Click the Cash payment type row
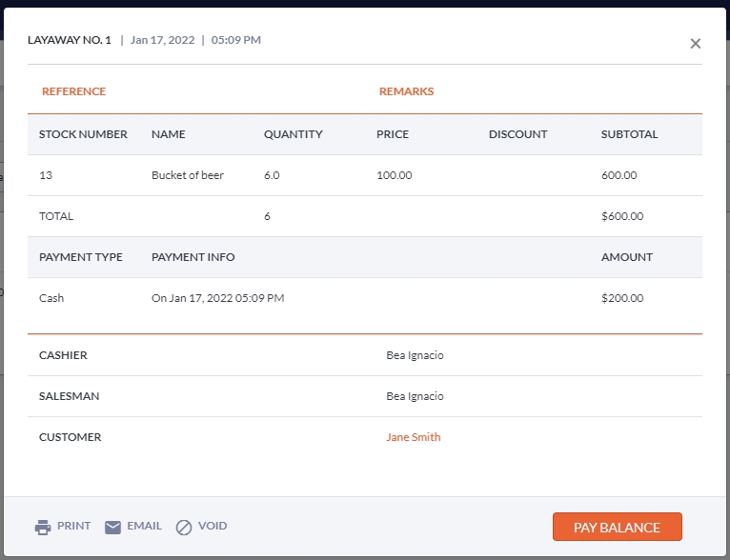This screenshot has width=730, height=560. [x=51, y=298]
